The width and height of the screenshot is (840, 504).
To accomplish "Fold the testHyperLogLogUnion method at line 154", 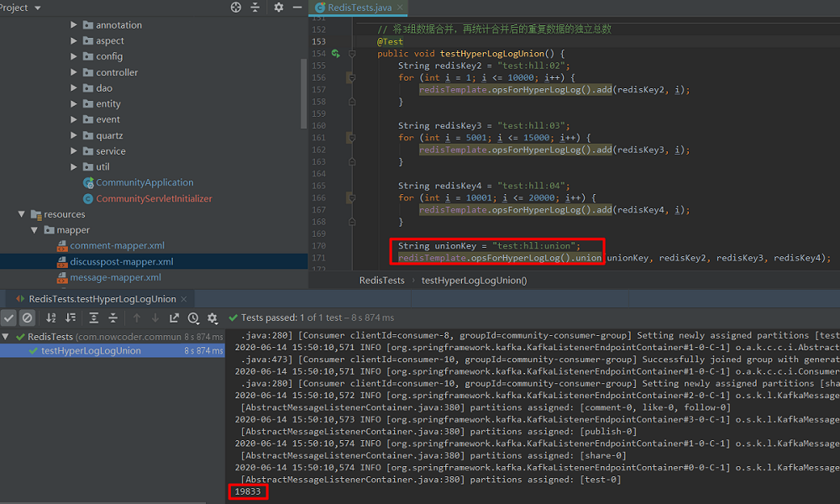I will [x=352, y=54].
